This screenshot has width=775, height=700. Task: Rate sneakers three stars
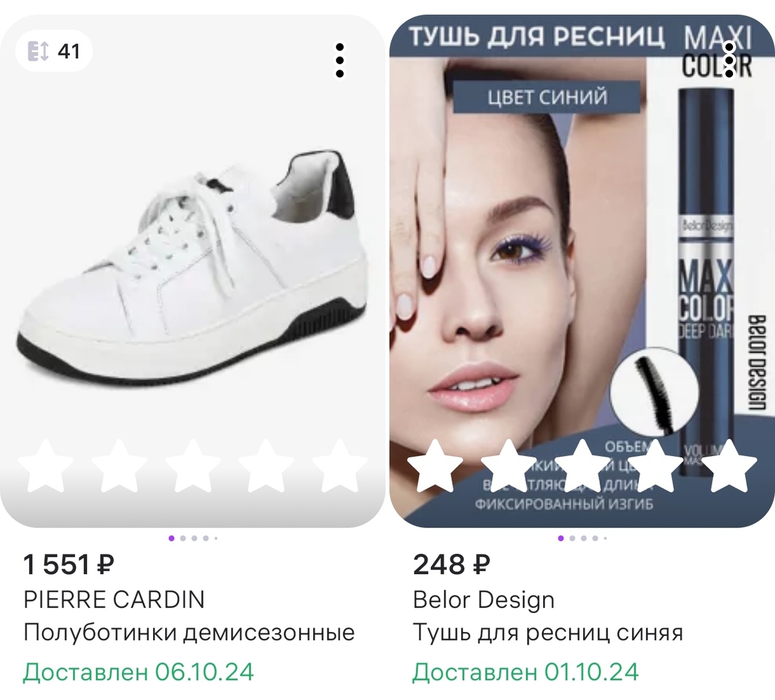click(192, 466)
